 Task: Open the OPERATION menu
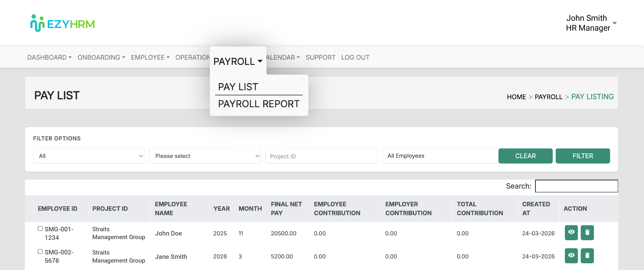pos(192,57)
